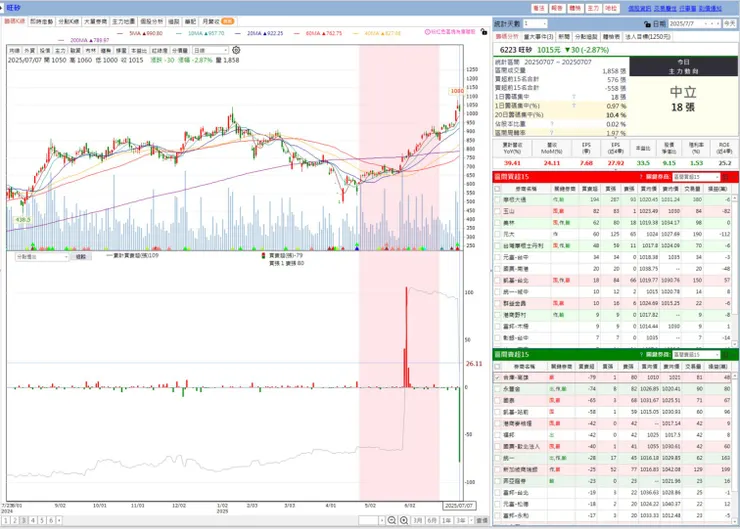Click the 區間成交量 value 1,858 張
The width and height of the screenshot is (740, 529).
pos(614,71)
